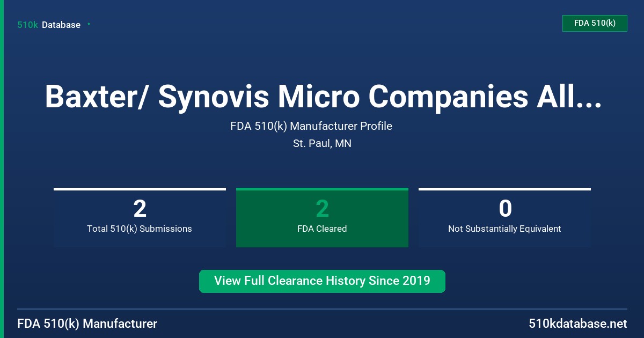Click FDA 510(k) Manufacturer Profile subtitle
The height and width of the screenshot is (338, 644).
point(311,127)
